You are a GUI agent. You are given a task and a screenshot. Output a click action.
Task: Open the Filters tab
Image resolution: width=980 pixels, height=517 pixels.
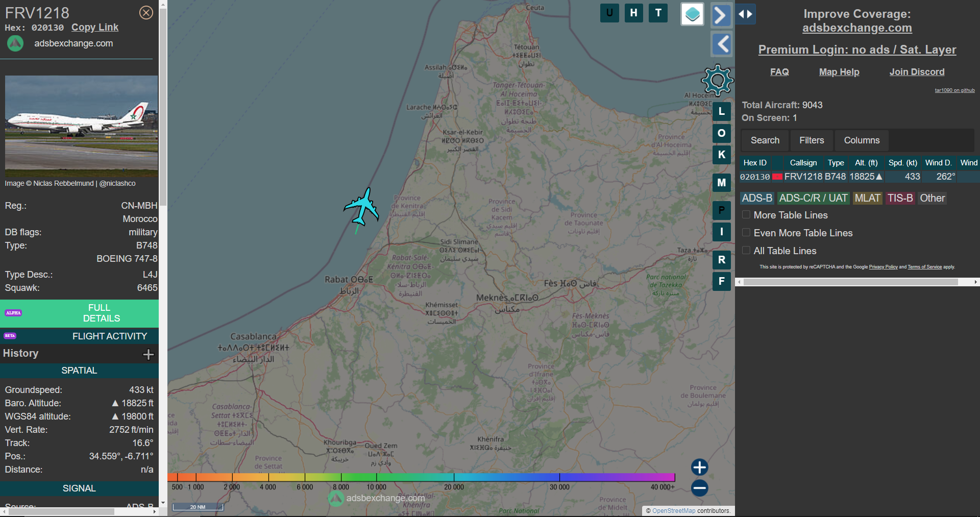pos(812,140)
